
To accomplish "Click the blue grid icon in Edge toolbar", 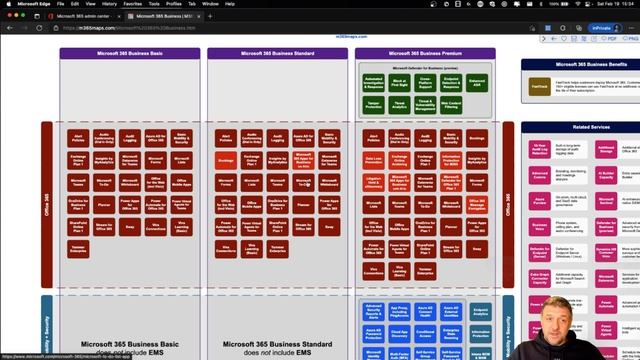I will [x=548, y=28].
